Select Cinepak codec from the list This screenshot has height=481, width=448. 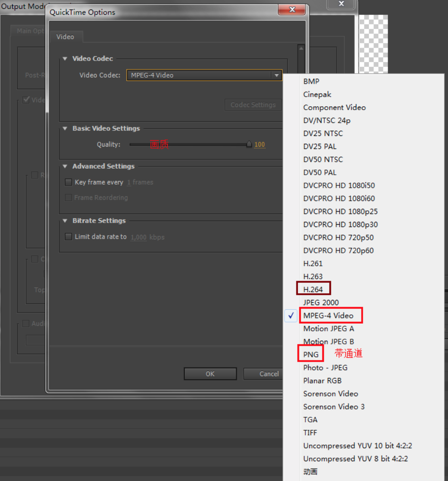click(x=317, y=94)
